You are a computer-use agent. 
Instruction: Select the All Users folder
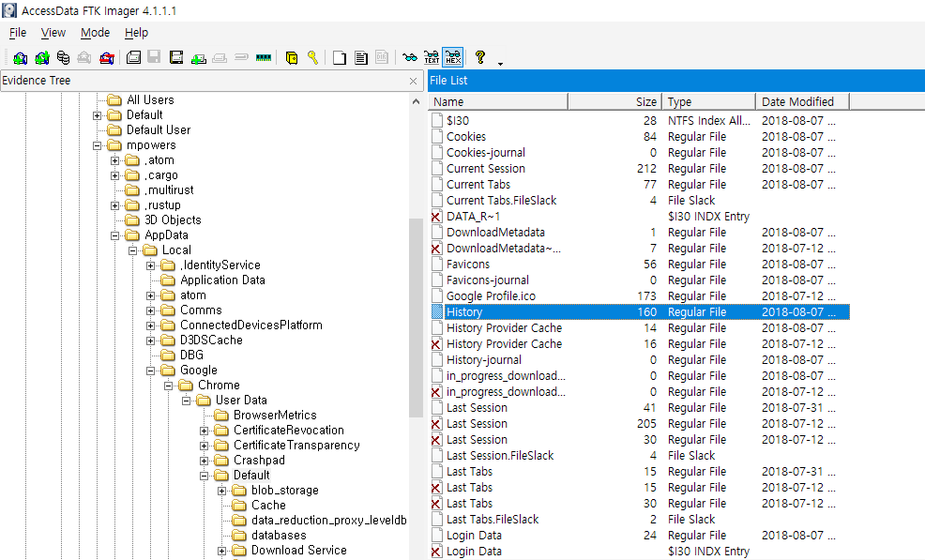pyautogui.click(x=150, y=99)
